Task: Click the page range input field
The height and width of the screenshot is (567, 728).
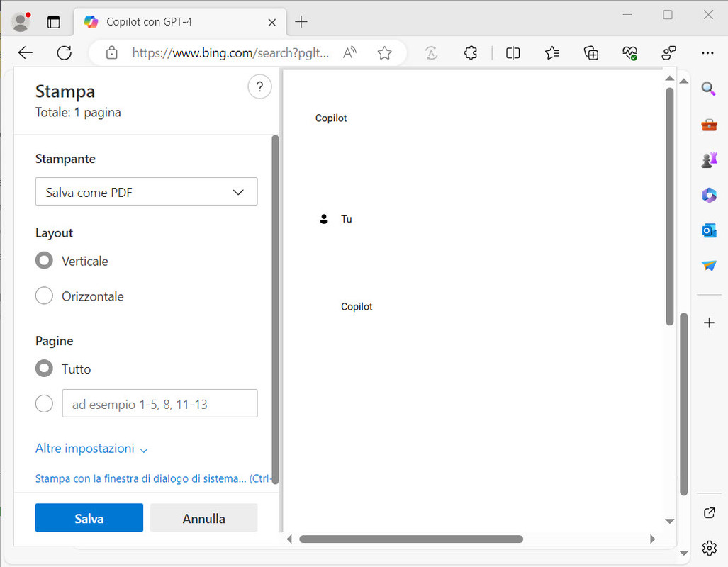Action: (159, 403)
